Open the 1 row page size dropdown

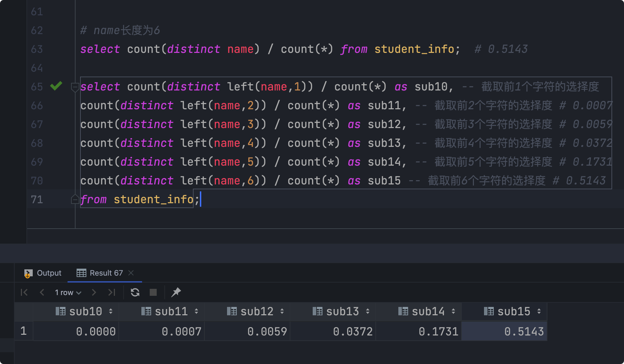click(68, 293)
